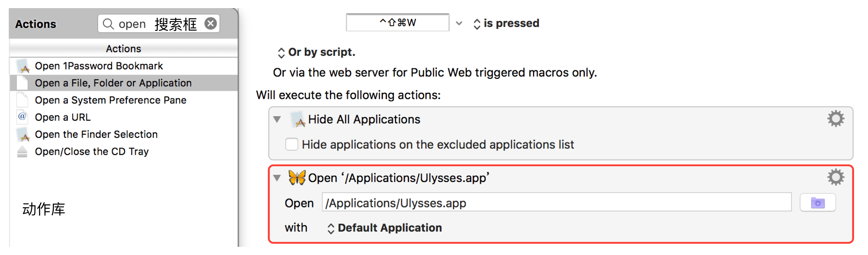Collapse the Open Ulysses.app action
The width and height of the screenshot is (868, 255).
(x=277, y=178)
